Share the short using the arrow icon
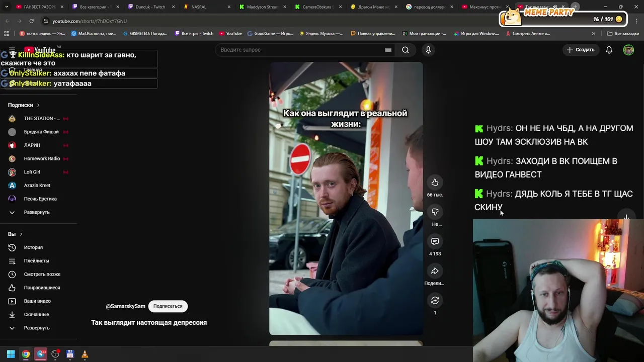 point(435,271)
